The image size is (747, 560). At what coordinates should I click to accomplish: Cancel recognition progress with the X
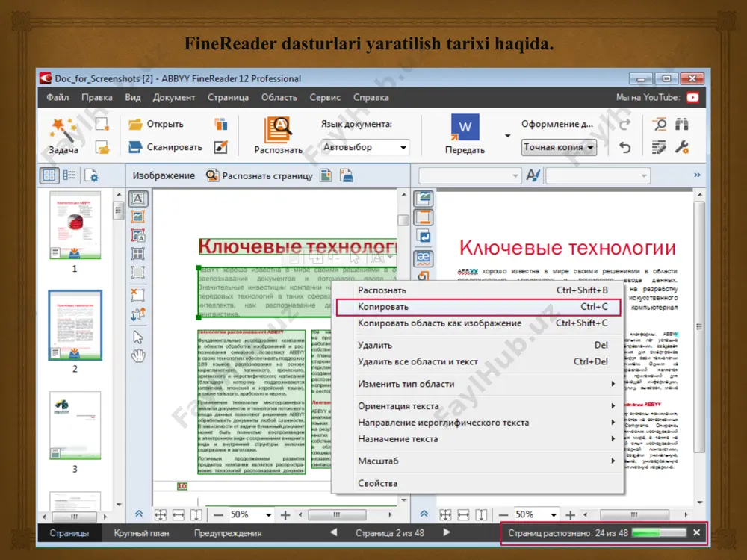pos(696,533)
